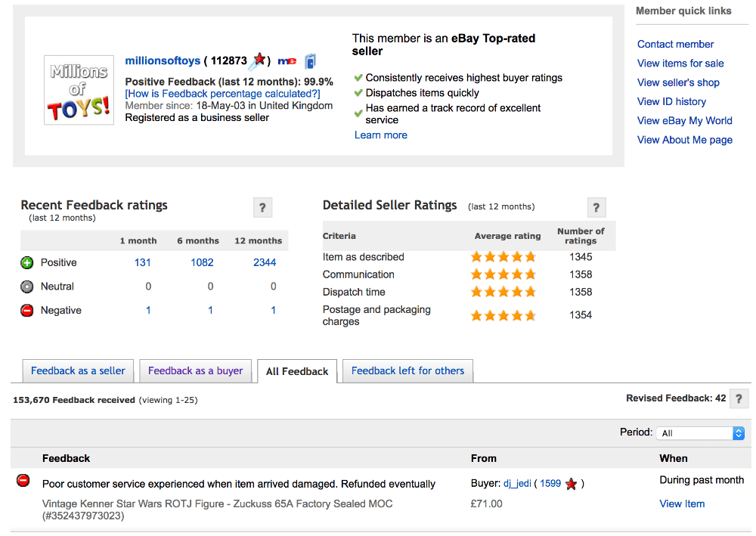756x536 pixels.
Task: Click the green Positive feedback icon
Action: (x=27, y=263)
